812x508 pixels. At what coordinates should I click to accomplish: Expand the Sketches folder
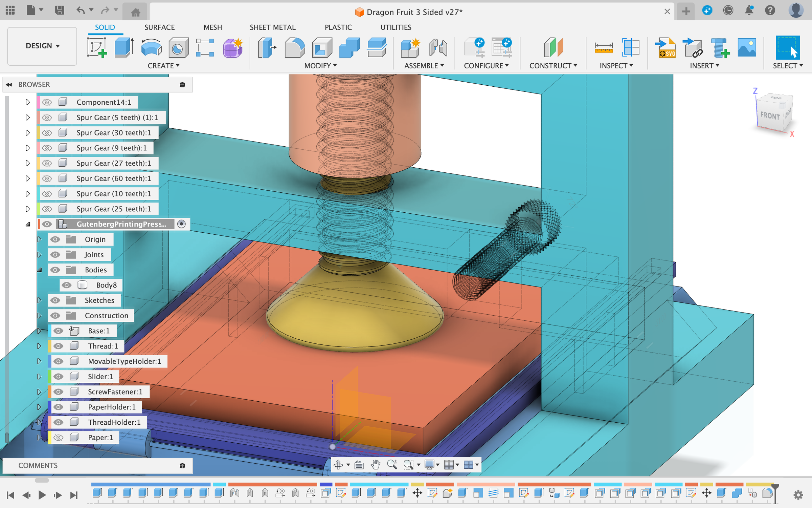point(39,300)
